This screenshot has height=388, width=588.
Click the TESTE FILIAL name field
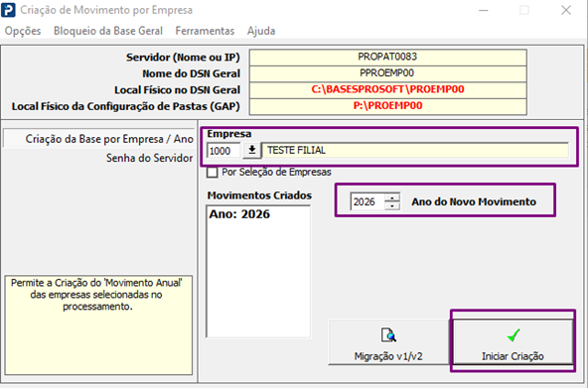click(x=415, y=150)
